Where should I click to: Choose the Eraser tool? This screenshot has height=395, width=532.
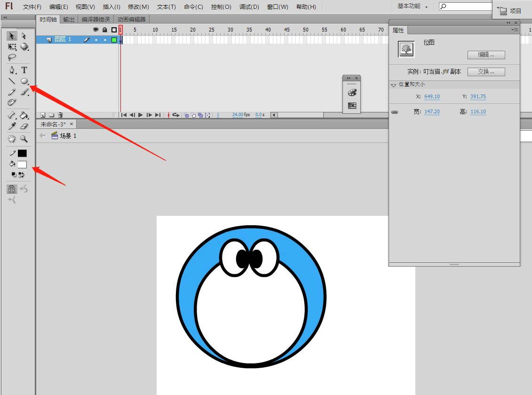coord(24,126)
